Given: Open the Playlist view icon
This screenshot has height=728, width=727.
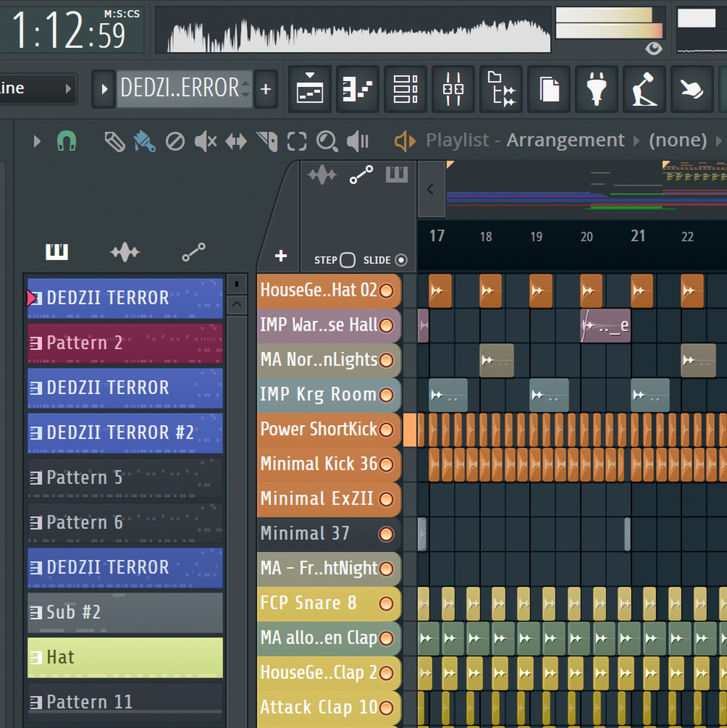Looking at the screenshot, I should pyautogui.click(x=309, y=89).
